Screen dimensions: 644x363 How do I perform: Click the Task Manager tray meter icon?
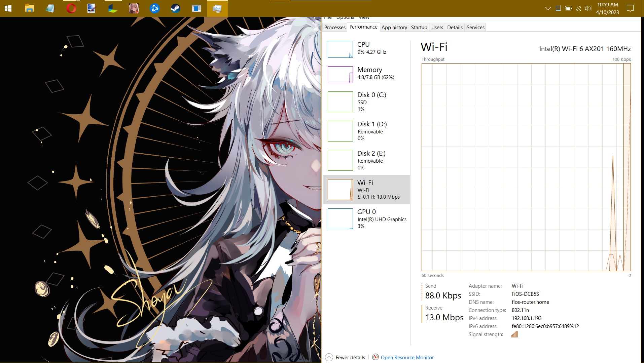[558, 8]
